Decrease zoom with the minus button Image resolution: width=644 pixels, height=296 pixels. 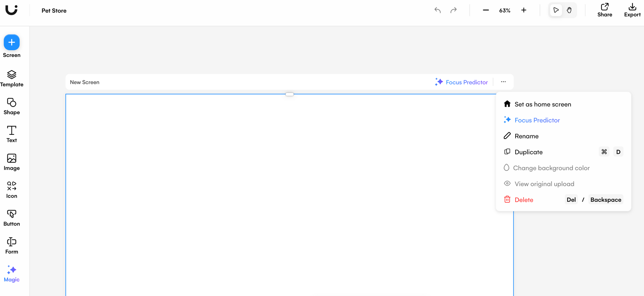(x=486, y=10)
